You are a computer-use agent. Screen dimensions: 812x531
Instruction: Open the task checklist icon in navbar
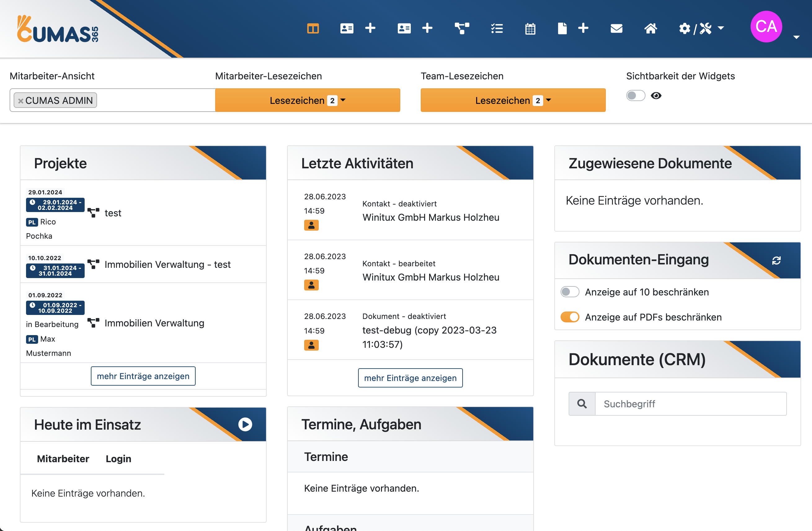tap(496, 28)
